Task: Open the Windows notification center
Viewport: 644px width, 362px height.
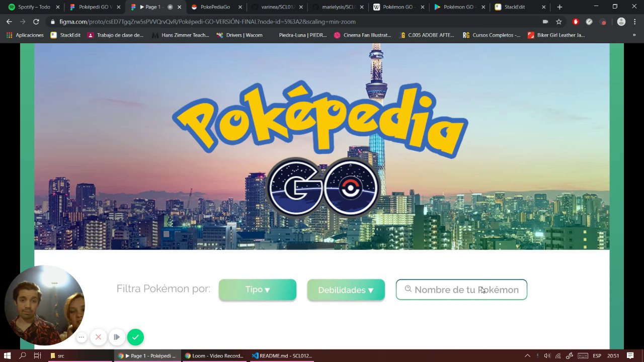Action: tap(630, 355)
